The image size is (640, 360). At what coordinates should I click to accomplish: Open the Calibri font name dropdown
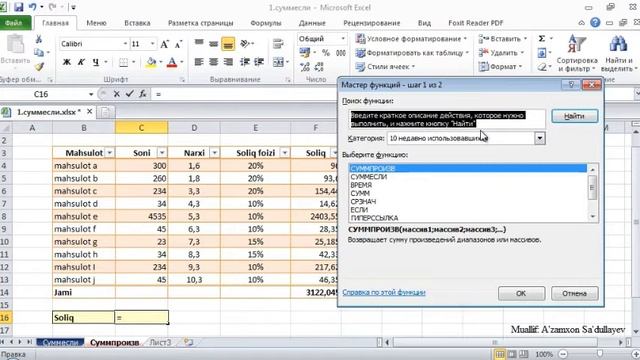point(125,44)
